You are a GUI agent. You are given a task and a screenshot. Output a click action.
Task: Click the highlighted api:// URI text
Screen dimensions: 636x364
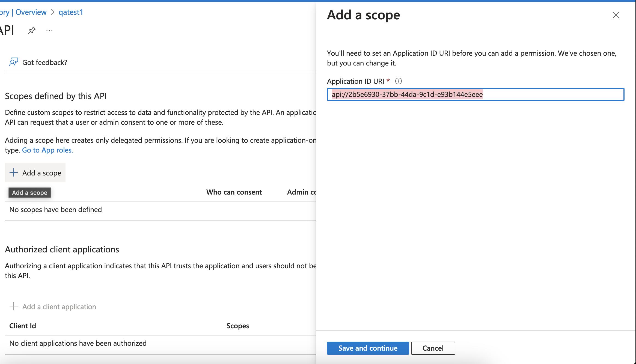point(407,94)
